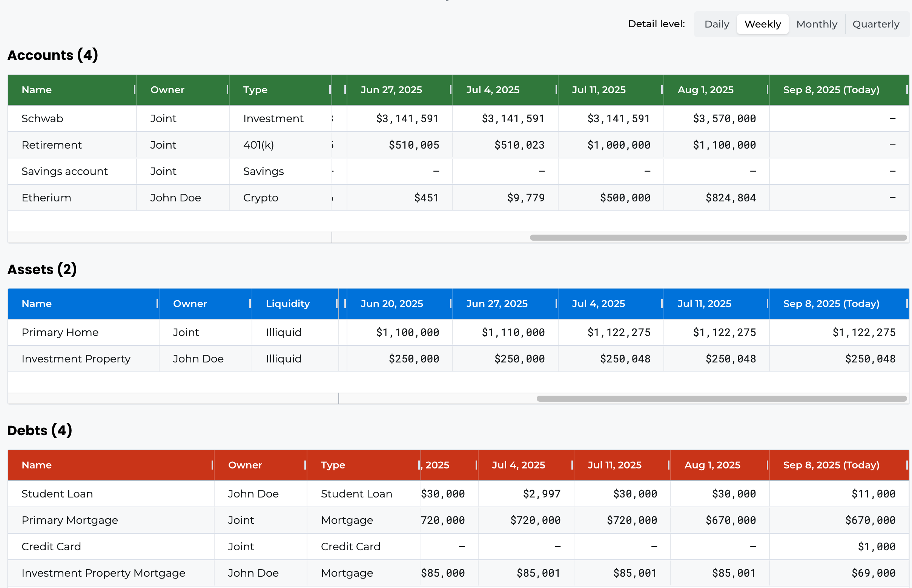Click Credit Card today balance cell
This screenshot has width=912, height=588.
coord(876,547)
